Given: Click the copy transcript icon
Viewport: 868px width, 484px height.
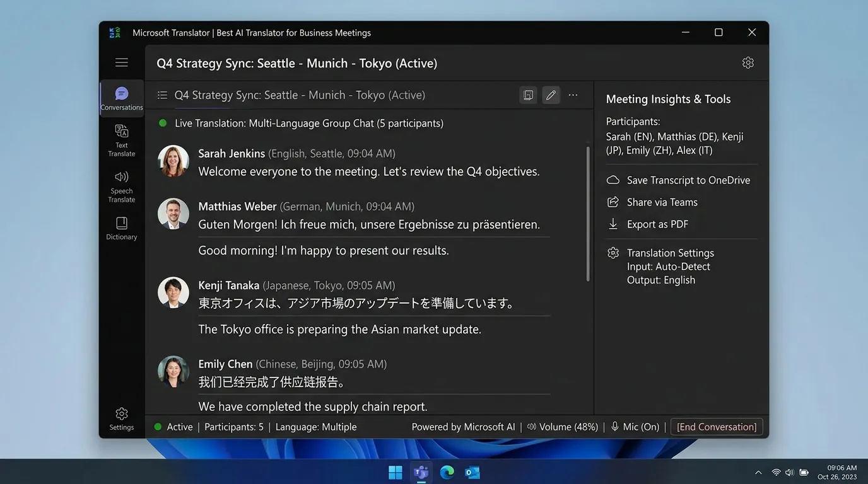Looking at the screenshot, I should pos(529,95).
